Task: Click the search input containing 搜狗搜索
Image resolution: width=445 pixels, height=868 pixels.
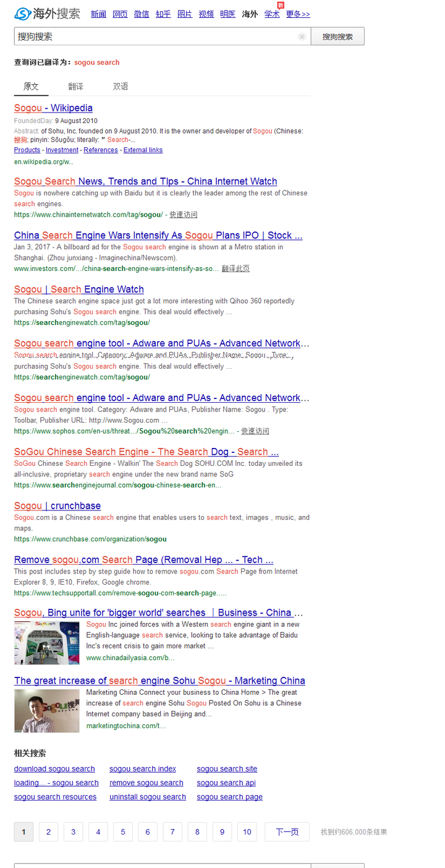Action: 162,37
